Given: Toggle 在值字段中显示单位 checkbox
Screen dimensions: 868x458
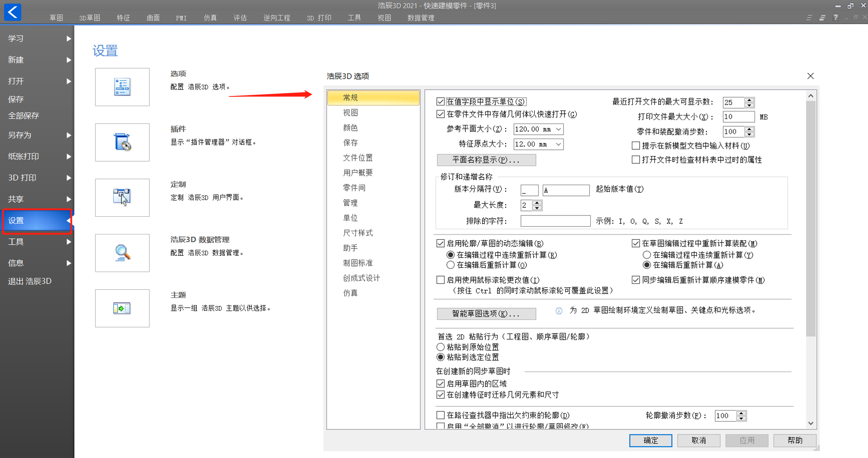Looking at the screenshot, I should tap(441, 101).
